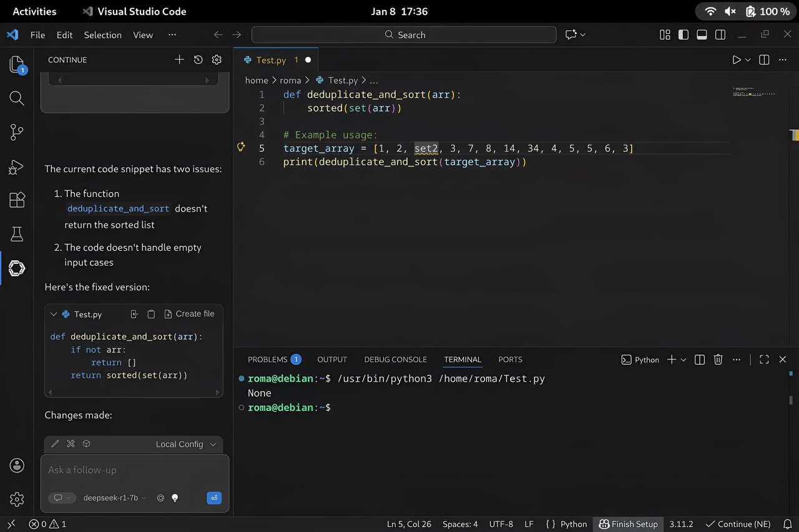Click Finish Setup in the status bar
The width and height of the screenshot is (799, 532).
(x=628, y=525)
